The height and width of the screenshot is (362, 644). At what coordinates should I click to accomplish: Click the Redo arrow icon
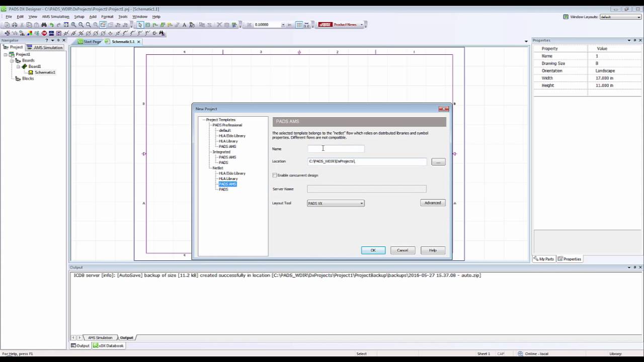(x=58, y=25)
